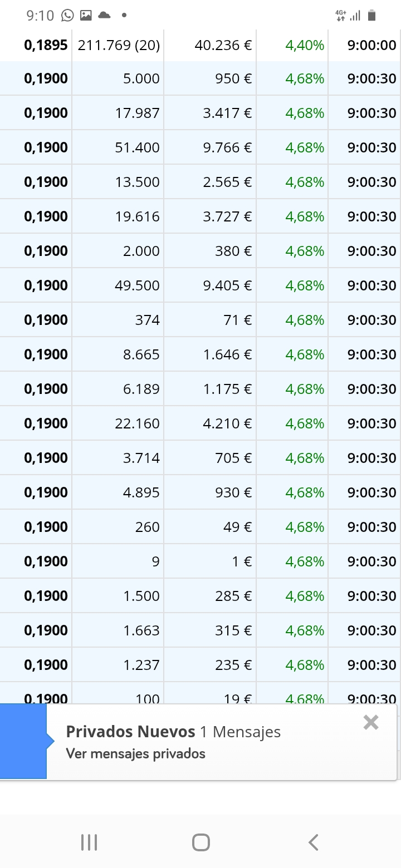401x868 pixels.
Task: Tap the WhatsApp status bar icon
Action: click(67, 16)
